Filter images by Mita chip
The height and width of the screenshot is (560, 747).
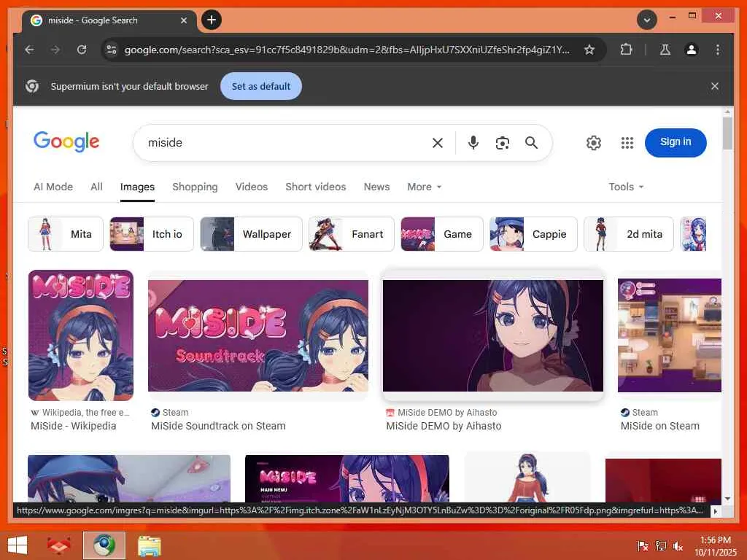[x=66, y=234]
